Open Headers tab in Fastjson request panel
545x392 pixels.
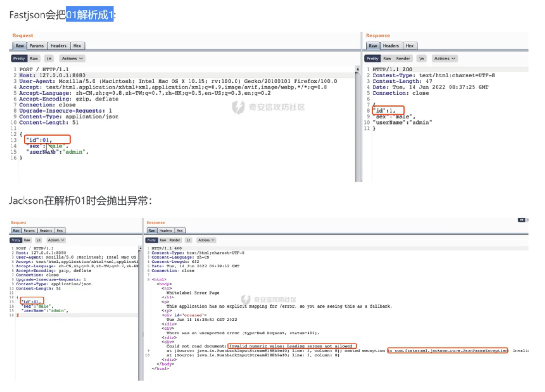pos(59,46)
